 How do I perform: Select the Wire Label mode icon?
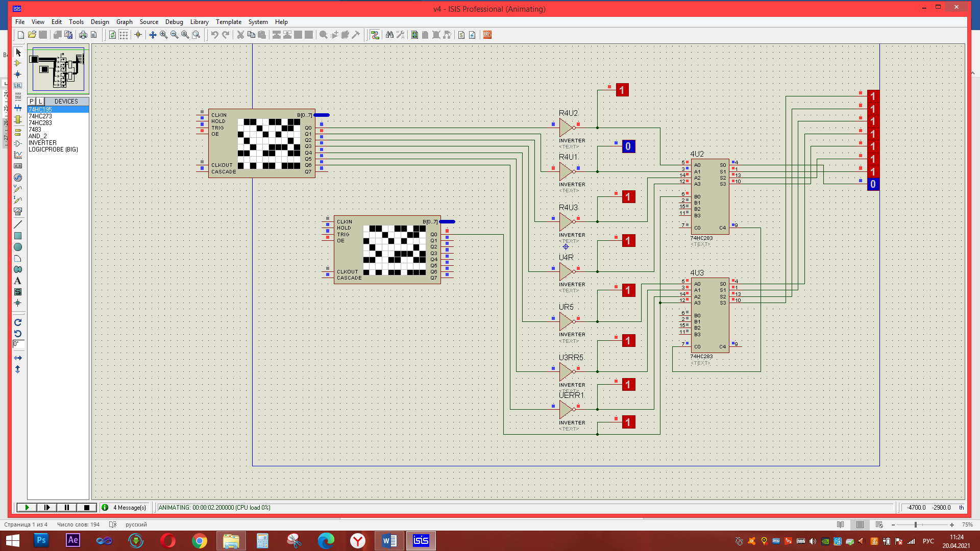pyautogui.click(x=18, y=86)
